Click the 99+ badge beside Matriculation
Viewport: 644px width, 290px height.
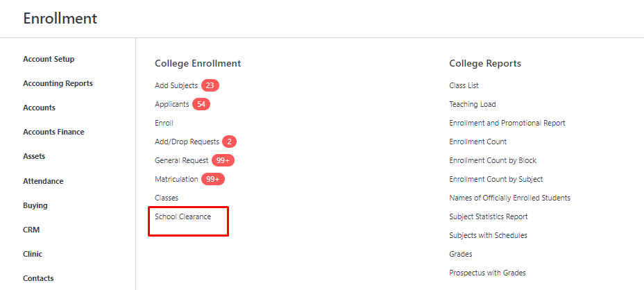pos(213,179)
